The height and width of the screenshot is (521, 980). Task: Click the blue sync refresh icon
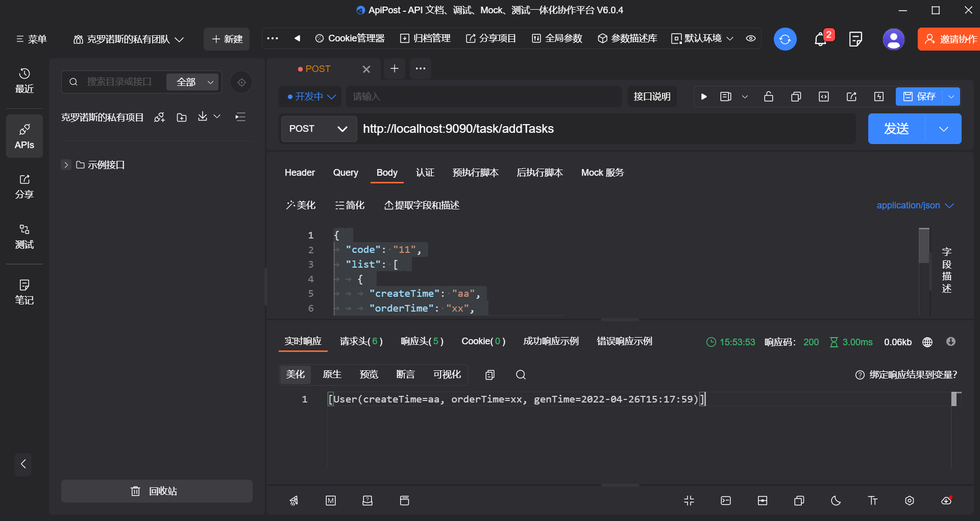pos(785,39)
